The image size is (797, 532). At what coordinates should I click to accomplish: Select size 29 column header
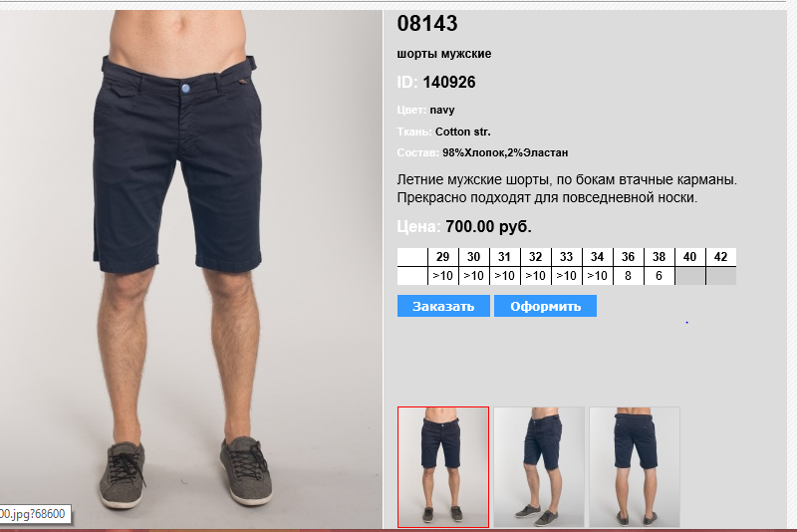point(443,257)
